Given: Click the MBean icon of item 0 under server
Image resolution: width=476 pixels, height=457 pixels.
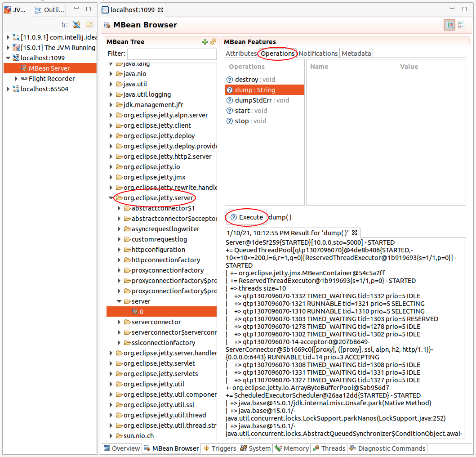Looking at the screenshot, I should (135, 311).
